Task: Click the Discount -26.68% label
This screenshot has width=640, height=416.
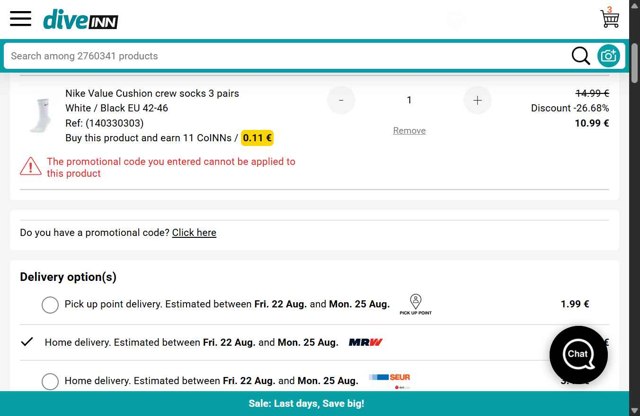Action: coord(570,108)
